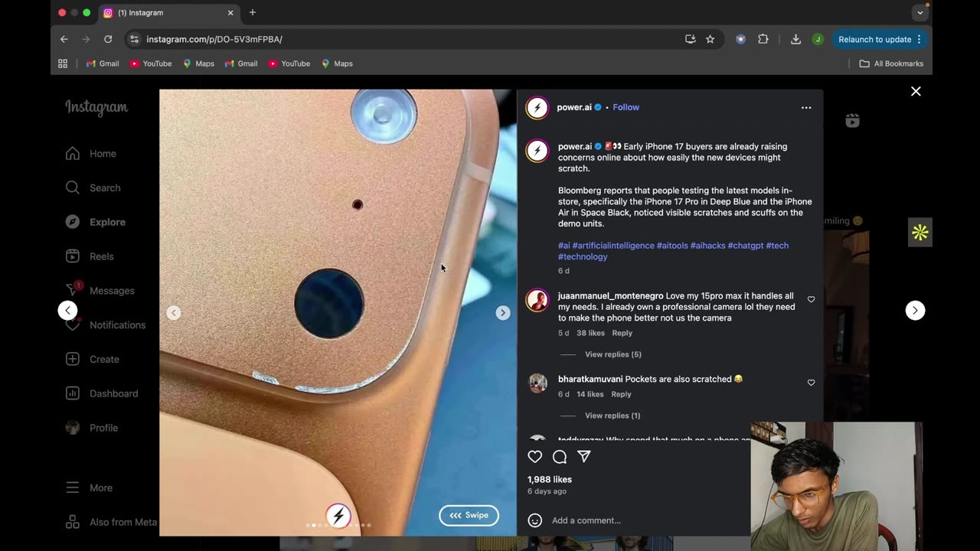Open the More hamburger menu
The height and width of the screenshot is (551, 980).
coord(73,487)
